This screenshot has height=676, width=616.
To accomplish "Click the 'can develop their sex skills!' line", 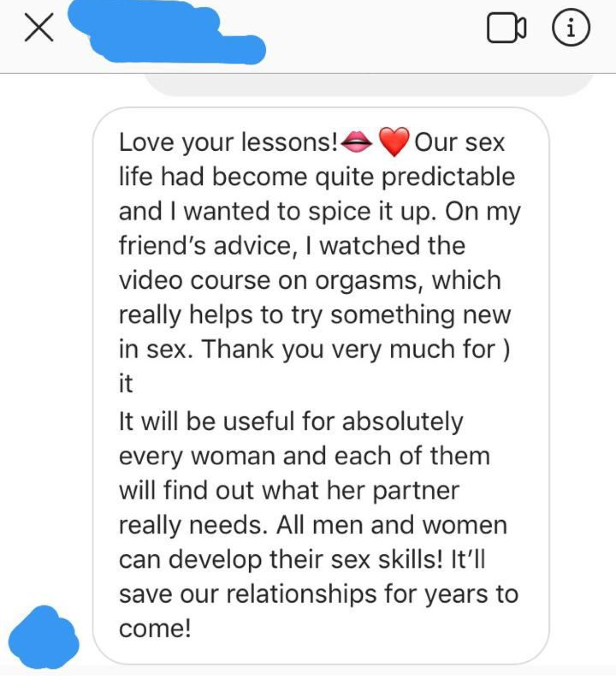I will 280,560.
